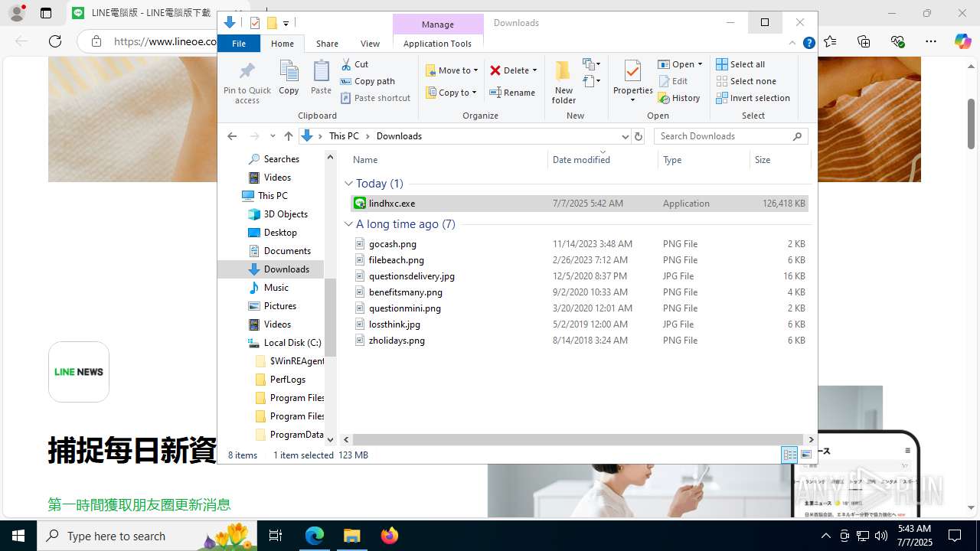Select the Home ribbon tab

coord(283,44)
